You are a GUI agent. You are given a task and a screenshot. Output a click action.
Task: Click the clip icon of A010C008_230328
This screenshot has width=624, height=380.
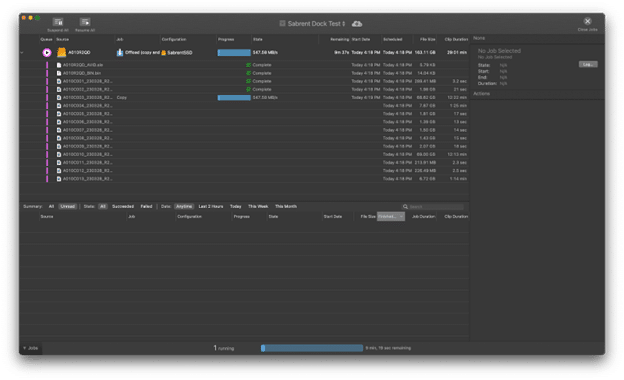59,138
